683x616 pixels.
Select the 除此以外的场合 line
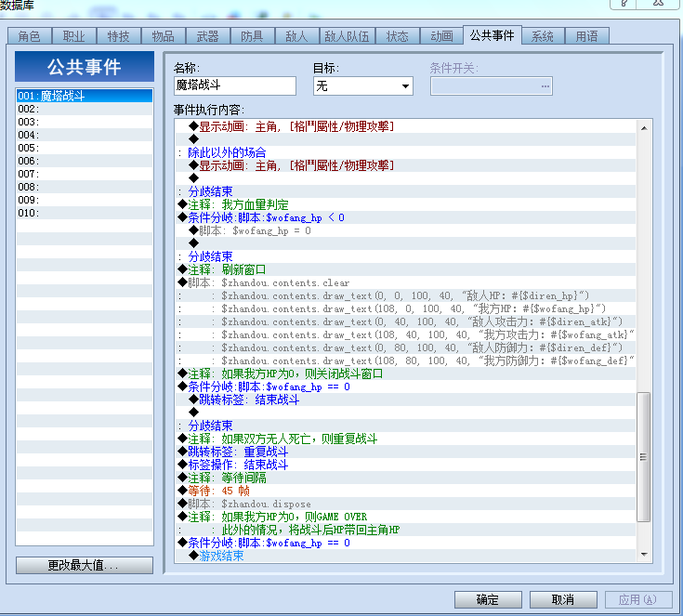click(405, 152)
